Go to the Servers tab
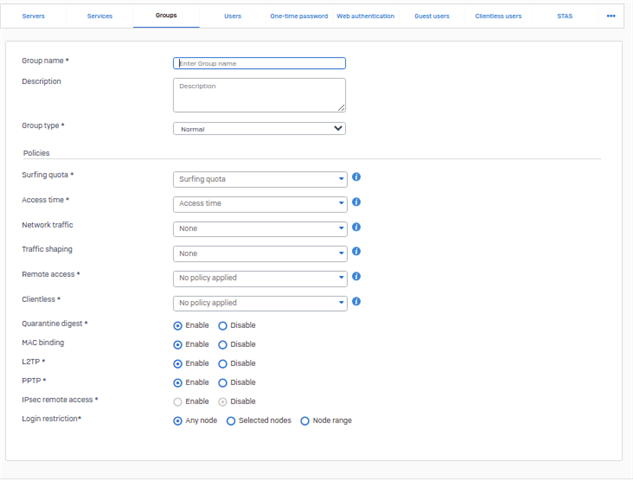The width and height of the screenshot is (633, 480). 34,16
